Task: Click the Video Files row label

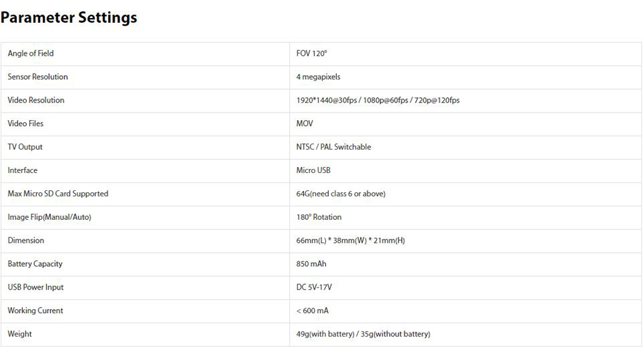Action: click(25, 124)
